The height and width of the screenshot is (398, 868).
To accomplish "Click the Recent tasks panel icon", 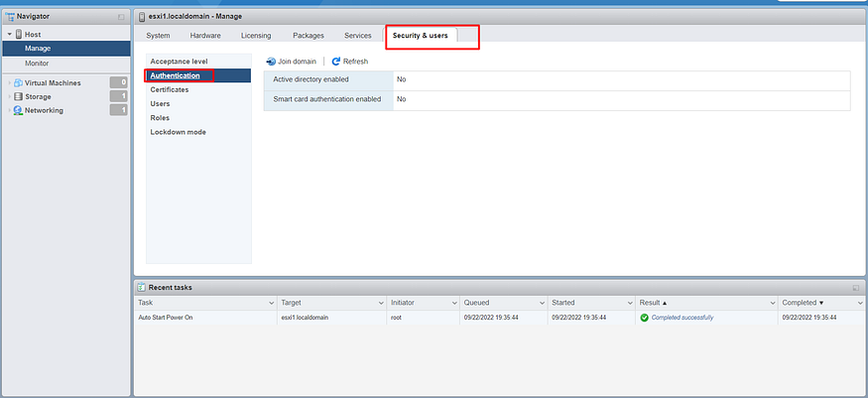I will [142, 287].
